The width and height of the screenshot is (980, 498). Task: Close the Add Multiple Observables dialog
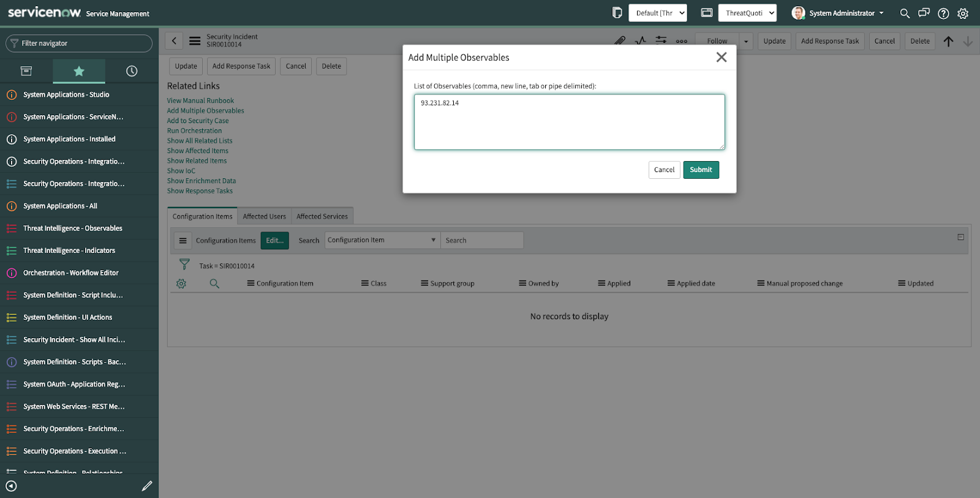(x=722, y=57)
